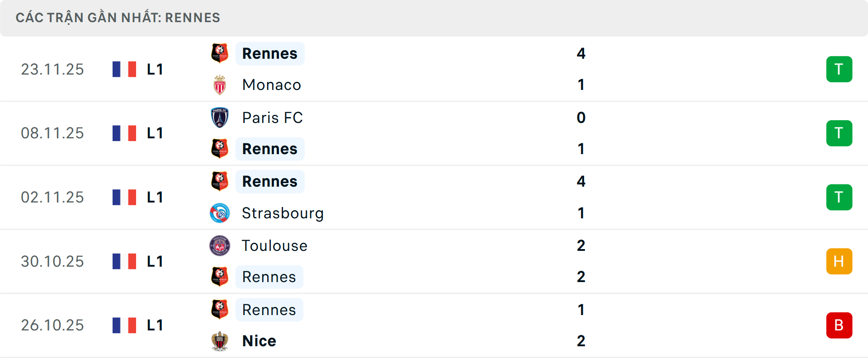868x358 pixels.
Task: Click the Rennes logo on the Nice match row
Action: (220, 310)
